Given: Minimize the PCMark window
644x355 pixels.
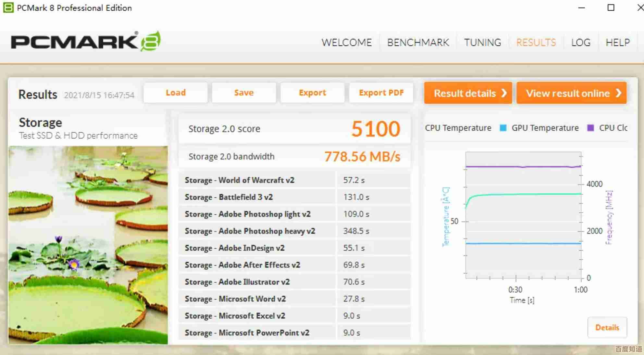Looking at the screenshot, I should [x=581, y=7].
